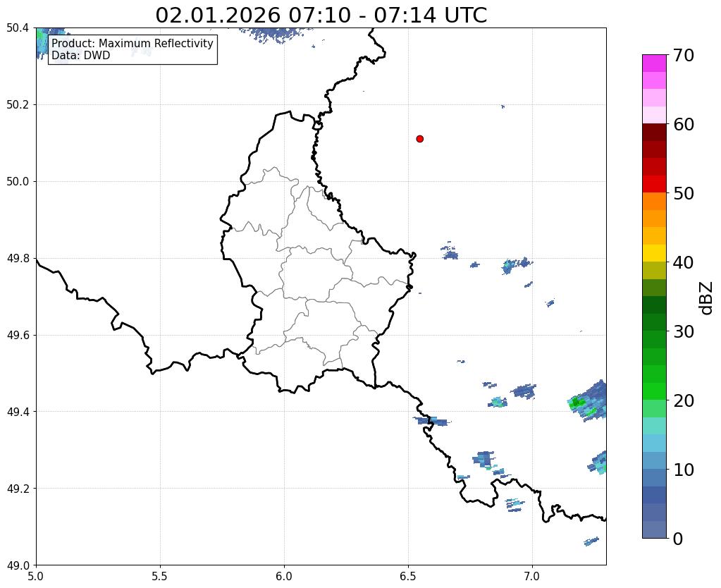Pick the darkest maroon segment below 60
721x588 pixels.
point(654,133)
